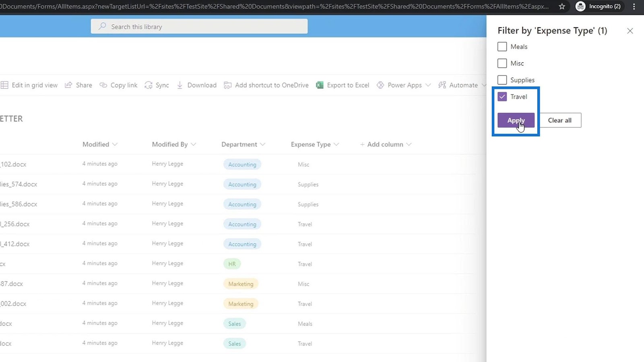
Task: Click the Download icon
Action: tap(180, 85)
